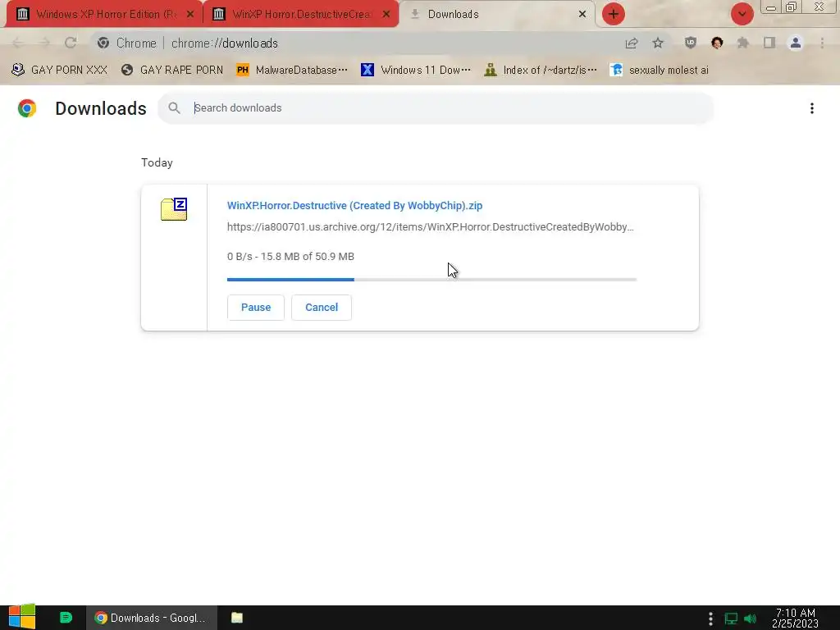Open the Chrome three-dot main menu
This screenshot has width=840, height=630.
click(x=822, y=43)
